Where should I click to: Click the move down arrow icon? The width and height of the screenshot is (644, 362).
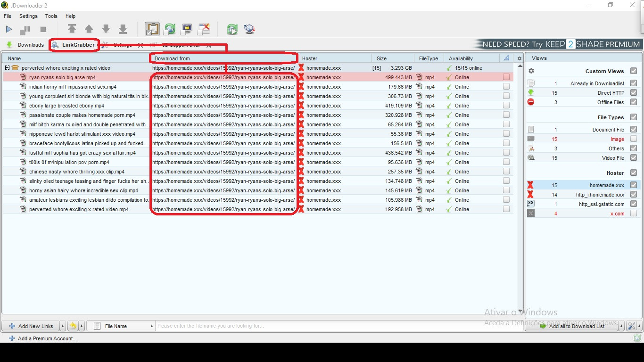[x=106, y=29]
